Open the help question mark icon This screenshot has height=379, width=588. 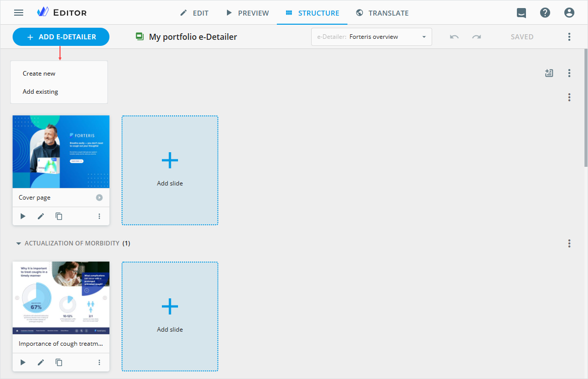coord(545,13)
